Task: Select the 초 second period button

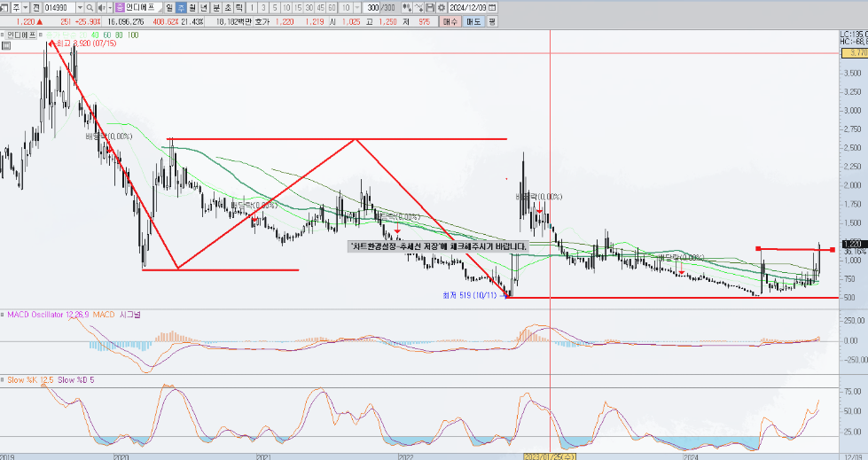Action: 228,8
